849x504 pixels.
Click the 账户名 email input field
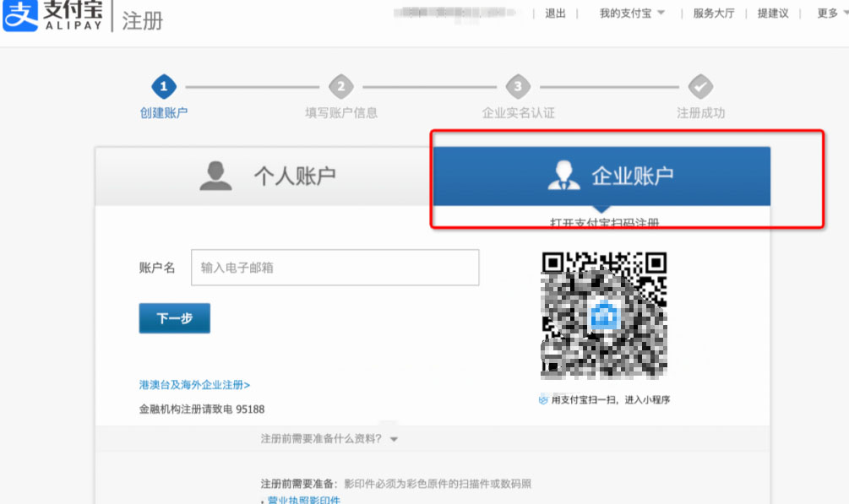(x=335, y=267)
